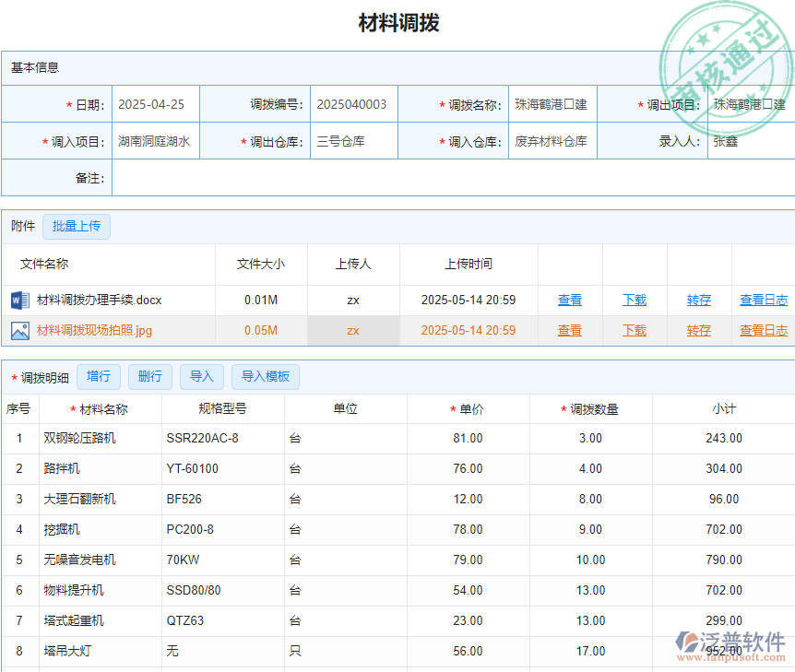This screenshot has height=672, width=795.
Task: Click the image file icon beside 材料调拨现场拍照.jpg
Action: [x=20, y=330]
